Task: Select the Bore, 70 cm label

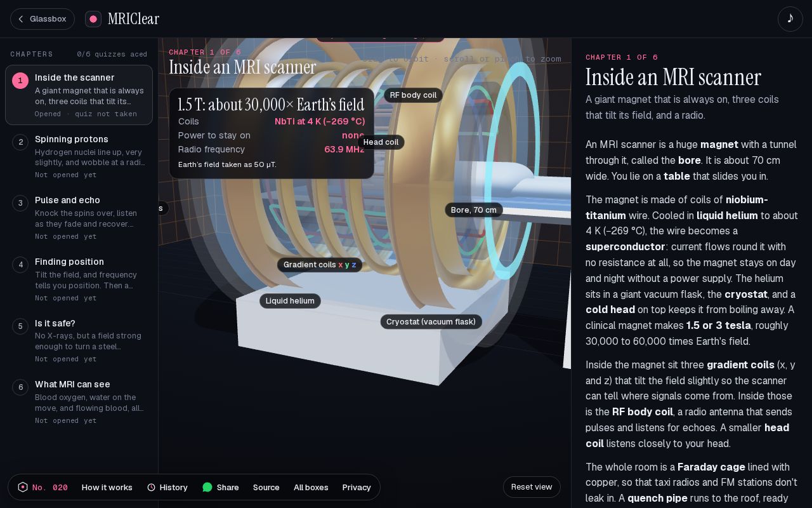Action: pos(474,210)
